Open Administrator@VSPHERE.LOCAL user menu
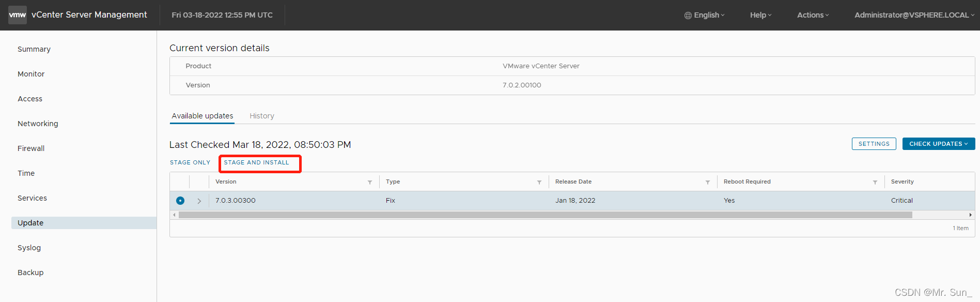The width and height of the screenshot is (980, 302). [x=914, y=15]
